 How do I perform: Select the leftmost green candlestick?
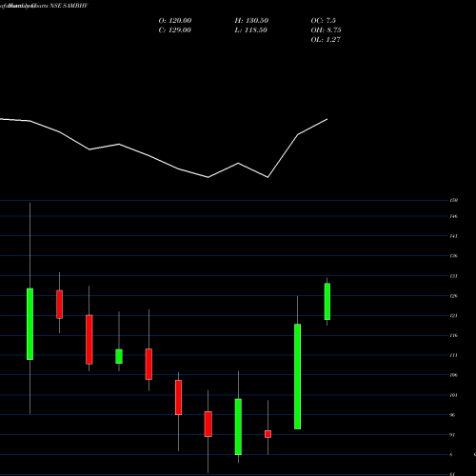point(30,324)
